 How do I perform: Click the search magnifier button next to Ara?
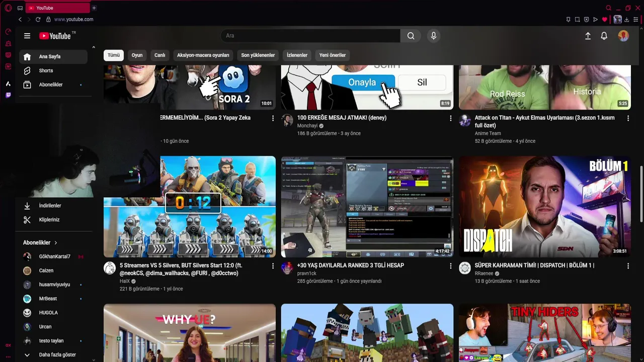411,36
